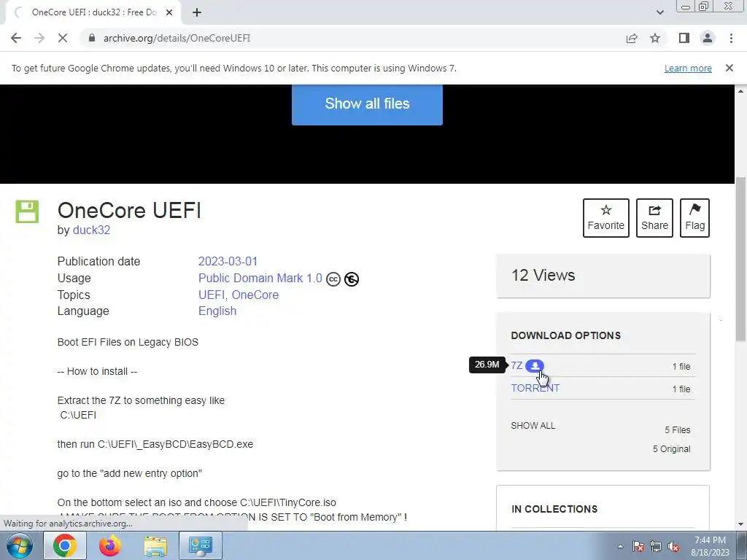Click the taskbar clock showing 7:44 PM
This screenshot has width=747, height=560.
tap(710, 546)
